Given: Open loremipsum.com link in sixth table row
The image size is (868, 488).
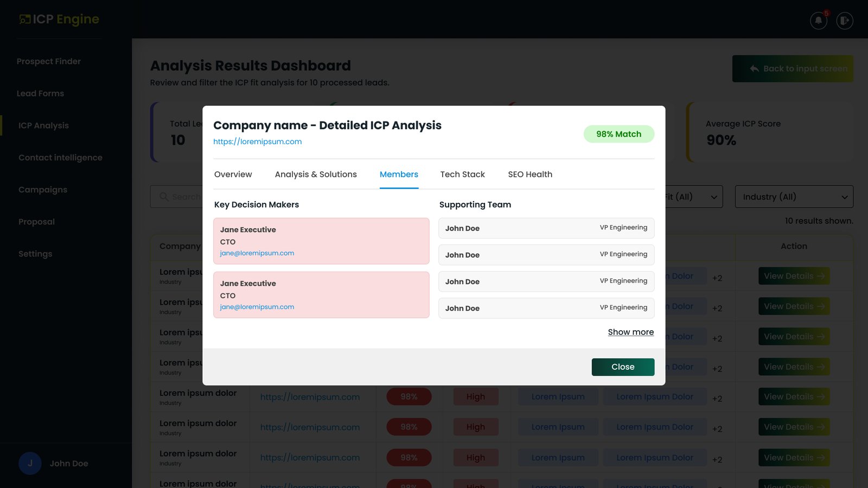Looking at the screenshot, I should [310, 427].
